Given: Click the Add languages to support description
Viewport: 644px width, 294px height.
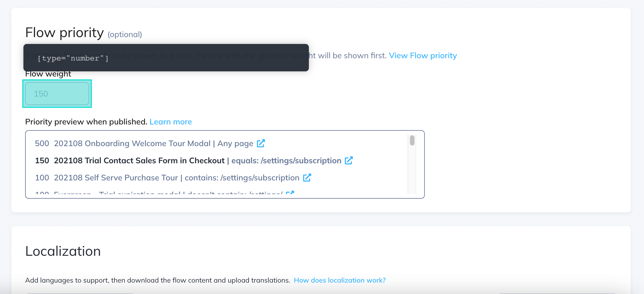Looking at the screenshot, I should 158,280.
